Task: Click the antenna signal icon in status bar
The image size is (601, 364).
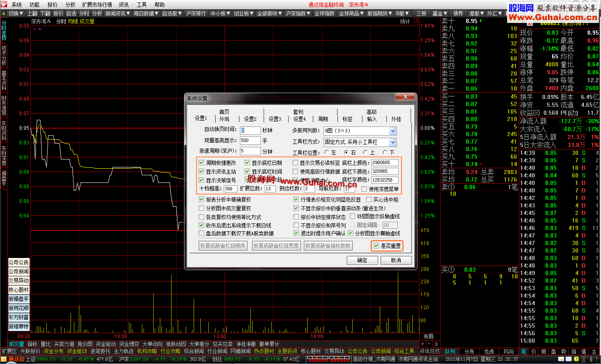Action: point(583,359)
